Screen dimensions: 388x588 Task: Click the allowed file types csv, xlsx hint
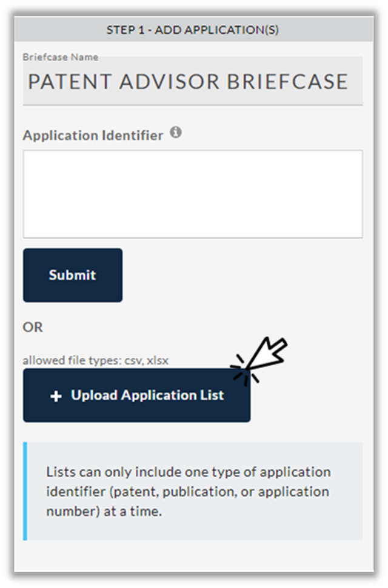pos(95,360)
